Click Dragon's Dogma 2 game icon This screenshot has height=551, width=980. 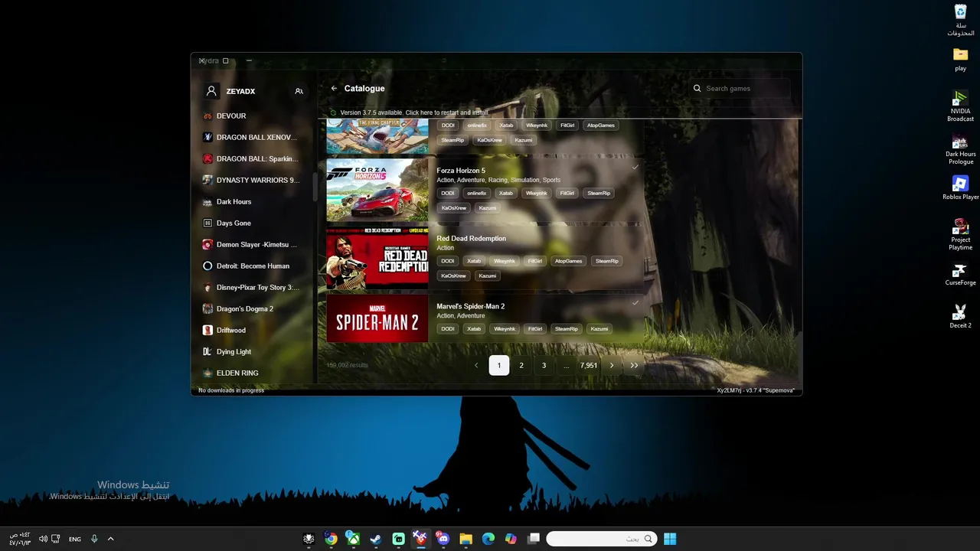pos(207,309)
